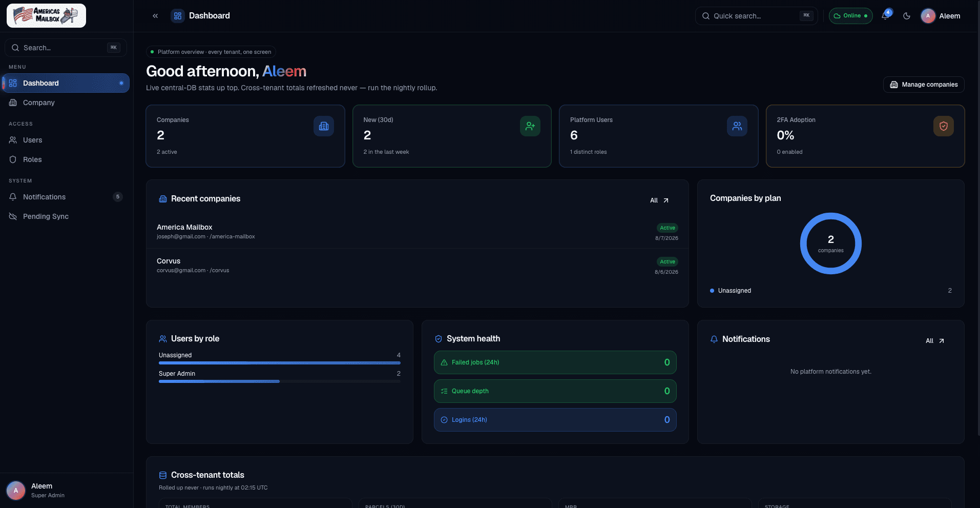Click Queue depth health tile
This screenshot has width=980, height=508.
[x=555, y=391]
